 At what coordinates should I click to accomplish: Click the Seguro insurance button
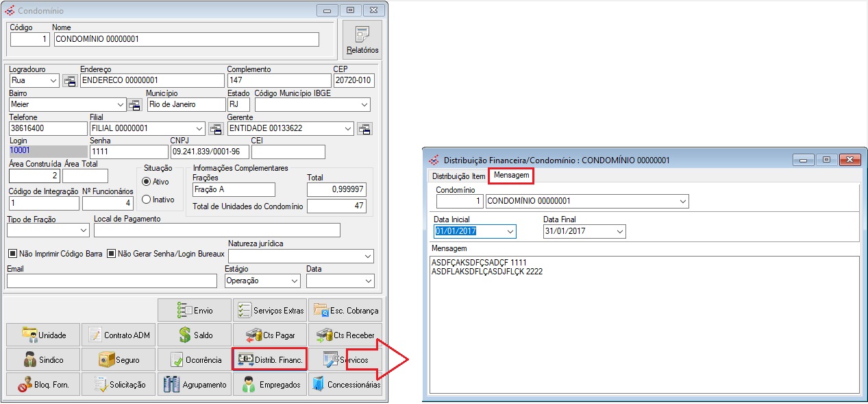tap(119, 359)
